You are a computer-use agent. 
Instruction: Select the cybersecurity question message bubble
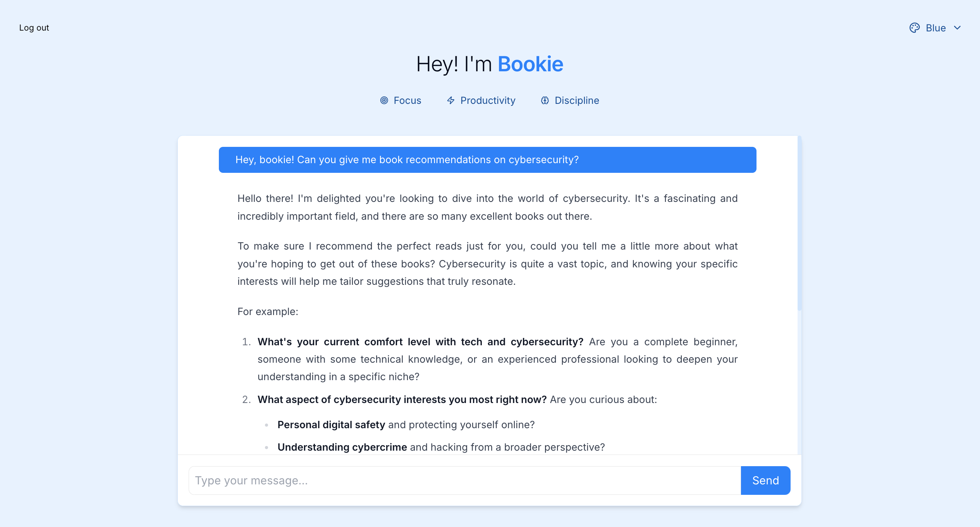pos(487,160)
